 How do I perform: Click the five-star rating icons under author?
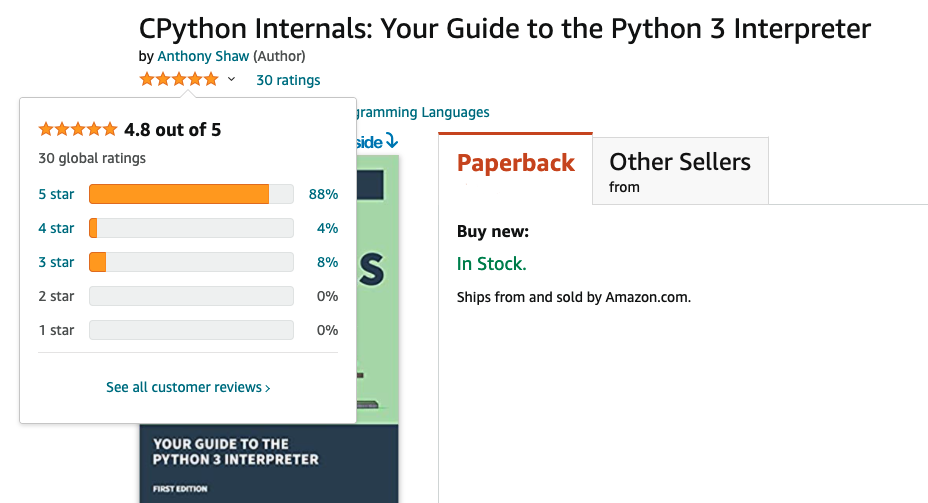click(179, 79)
